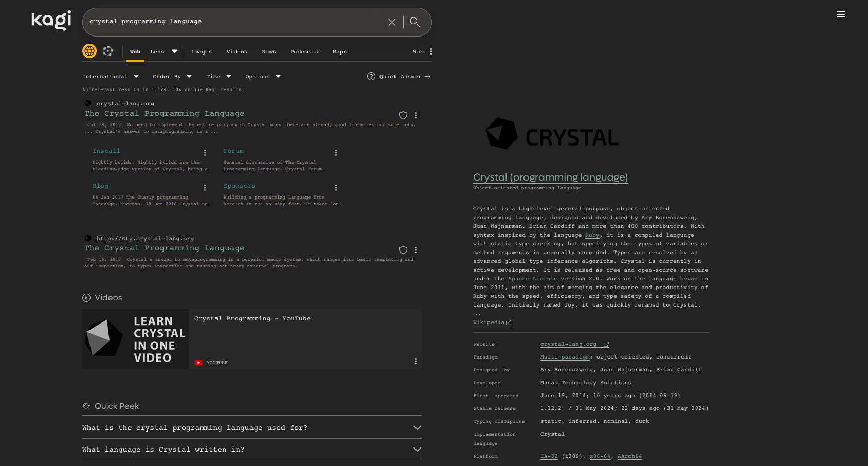
Task: Open the three-dot menu for the Forum result
Action: [x=336, y=153]
